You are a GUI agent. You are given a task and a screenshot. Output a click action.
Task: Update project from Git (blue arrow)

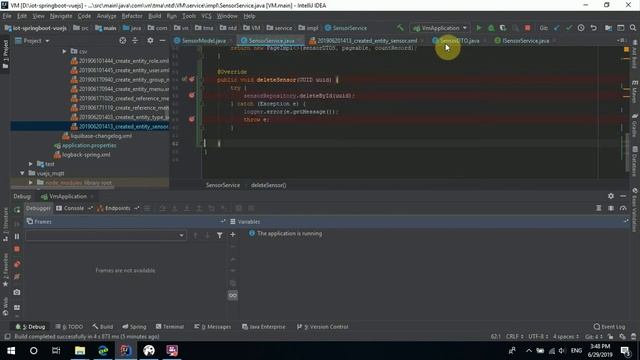[x=557, y=28]
